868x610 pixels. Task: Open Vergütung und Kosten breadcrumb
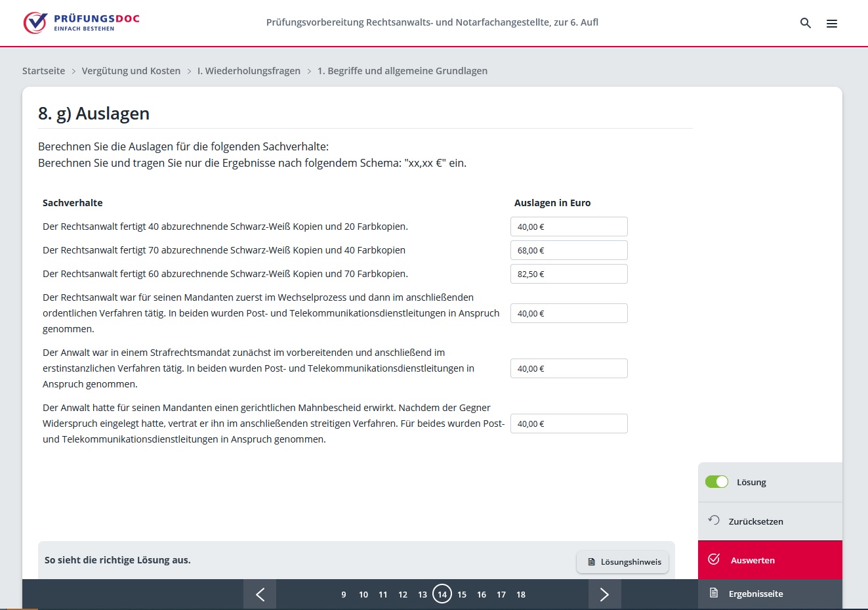pos(131,71)
